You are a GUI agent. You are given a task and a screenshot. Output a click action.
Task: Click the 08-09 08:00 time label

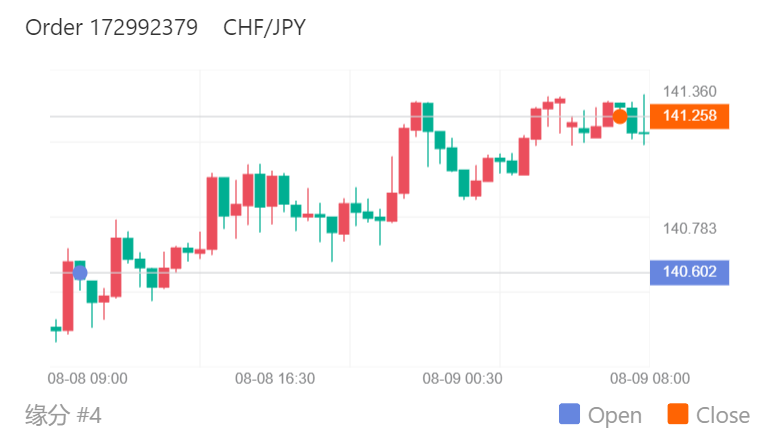point(649,379)
